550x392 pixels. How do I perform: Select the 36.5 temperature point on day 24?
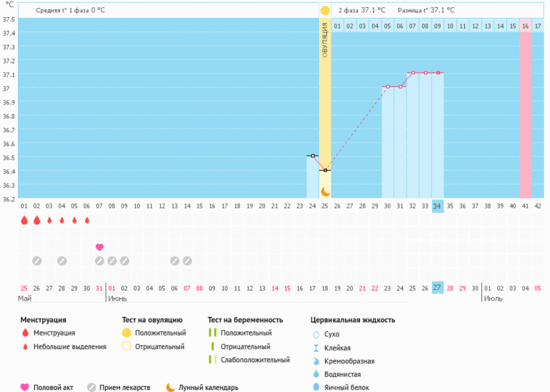point(313,156)
